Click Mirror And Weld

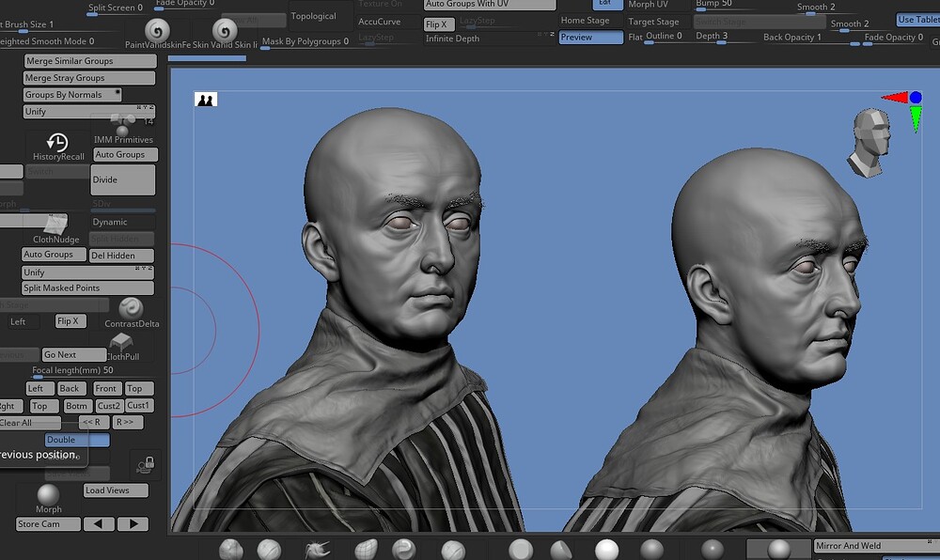coord(876,546)
